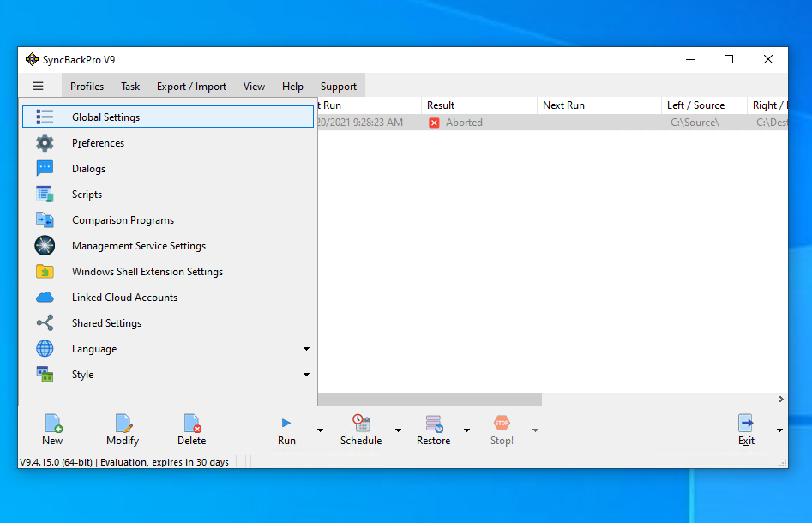Image resolution: width=812 pixels, height=523 pixels.
Task: Click the Style windows icon
Action: [45, 374]
